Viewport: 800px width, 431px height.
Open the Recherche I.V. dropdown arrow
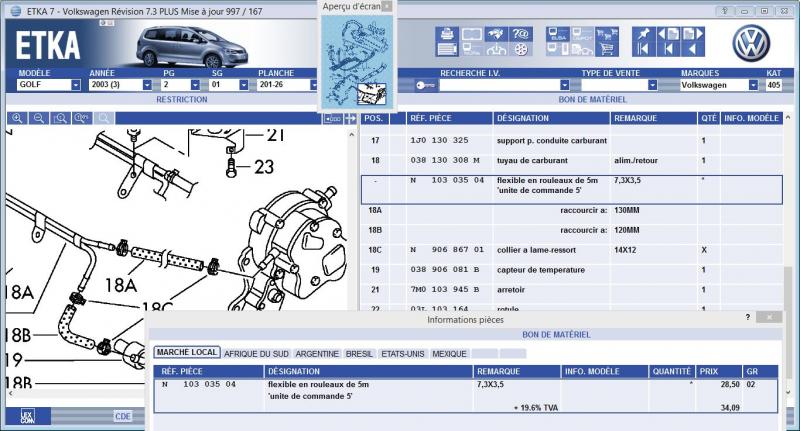[x=564, y=85]
